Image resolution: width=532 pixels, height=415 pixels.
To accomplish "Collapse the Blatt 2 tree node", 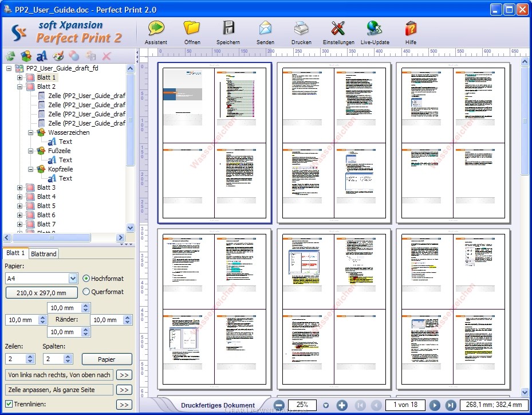I will pos(19,87).
